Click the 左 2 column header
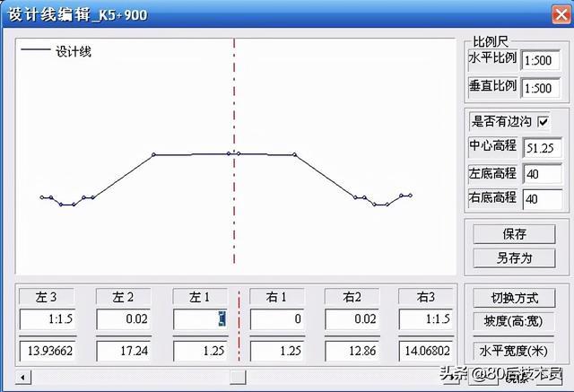574x392 pixels. [x=124, y=297]
